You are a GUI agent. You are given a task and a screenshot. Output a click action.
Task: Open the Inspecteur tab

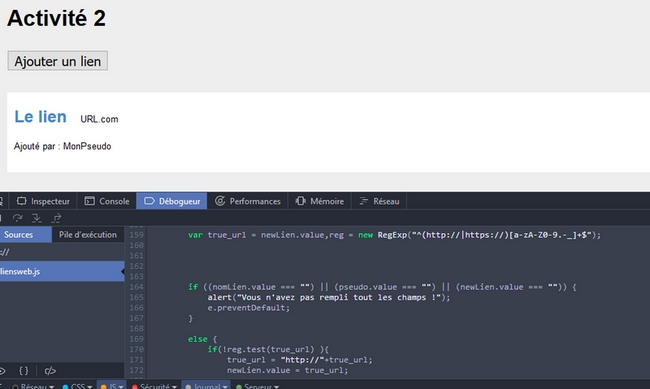coord(43,201)
